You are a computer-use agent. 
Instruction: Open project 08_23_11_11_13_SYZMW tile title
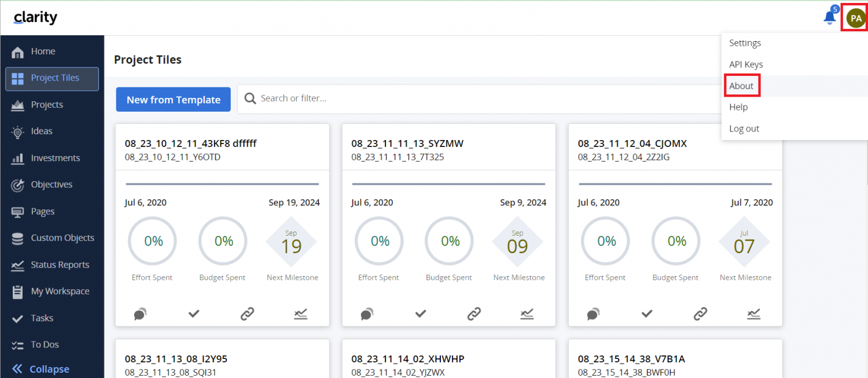[x=407, y=144]
